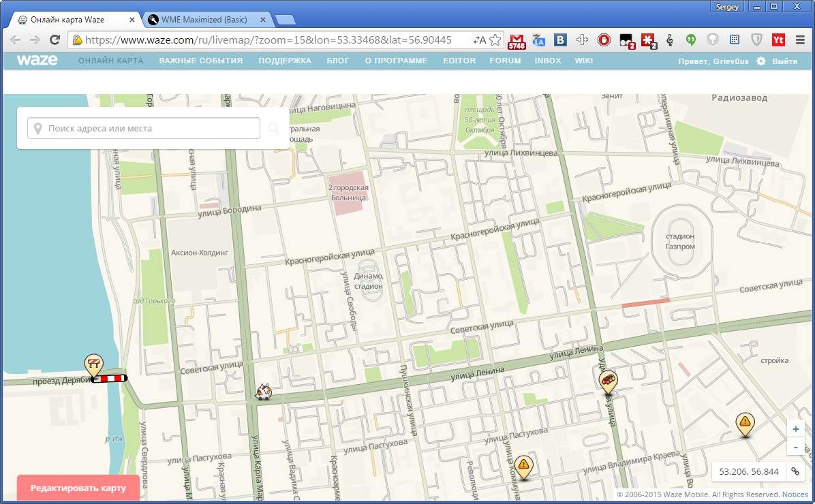This screenshot has width=815, height=504.
Task: Click the page security lock warning icon
Action: (x=78, y=40)
